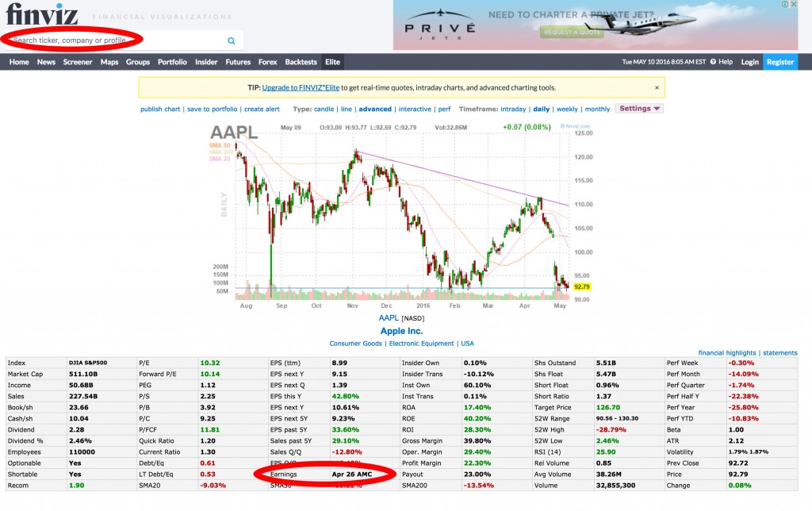Open Help in the navigation bar
The image size is (812, 511).
(722, 62)
